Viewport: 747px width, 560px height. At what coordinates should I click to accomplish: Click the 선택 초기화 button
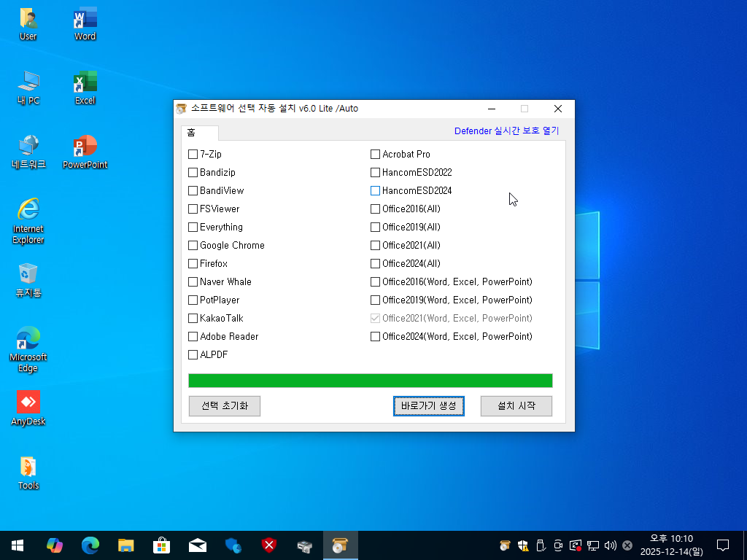[x=225, y=406]
